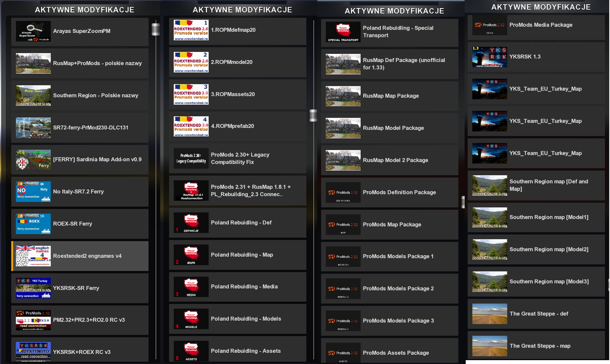Click the ProMods Map Package icon

[343, 224]
